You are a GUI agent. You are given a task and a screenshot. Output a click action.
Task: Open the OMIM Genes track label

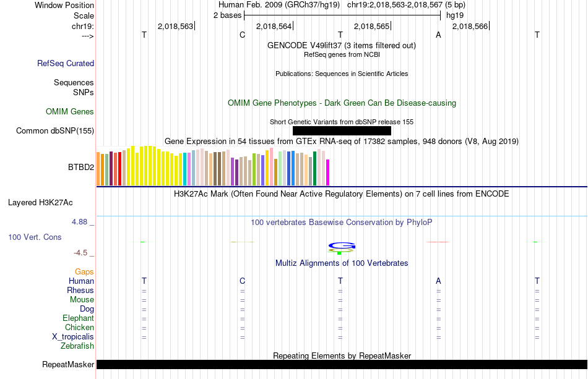point(70,112)
